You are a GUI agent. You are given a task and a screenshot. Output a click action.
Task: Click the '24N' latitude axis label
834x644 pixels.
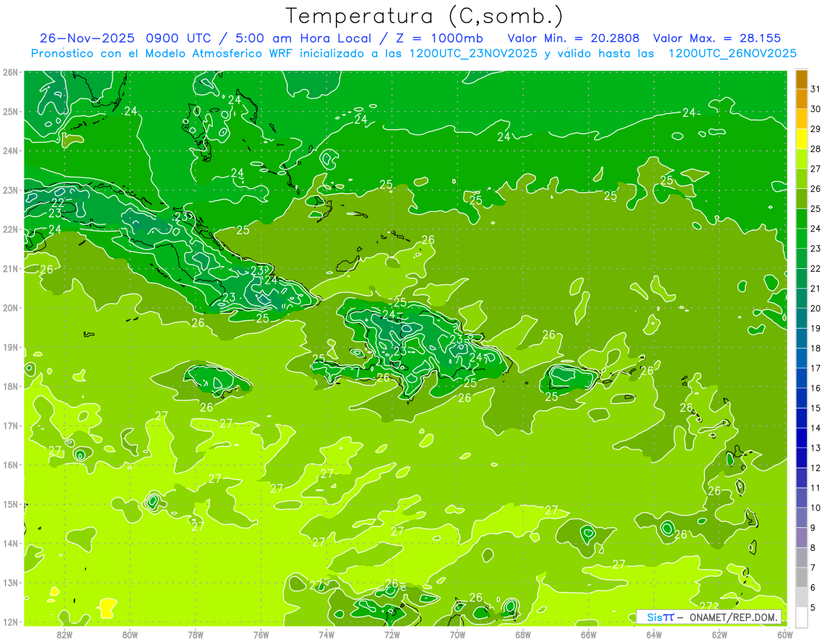tap(10, 151)
